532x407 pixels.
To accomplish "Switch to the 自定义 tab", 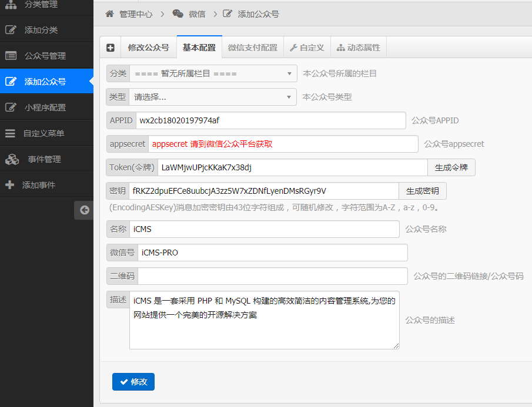I will 307,48.
